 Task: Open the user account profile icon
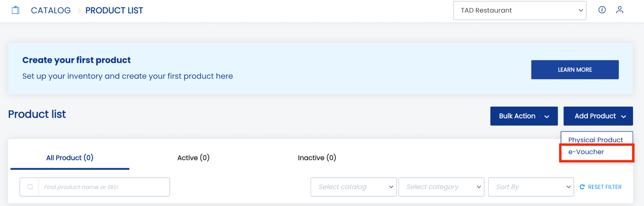click(x=619, y=10)
